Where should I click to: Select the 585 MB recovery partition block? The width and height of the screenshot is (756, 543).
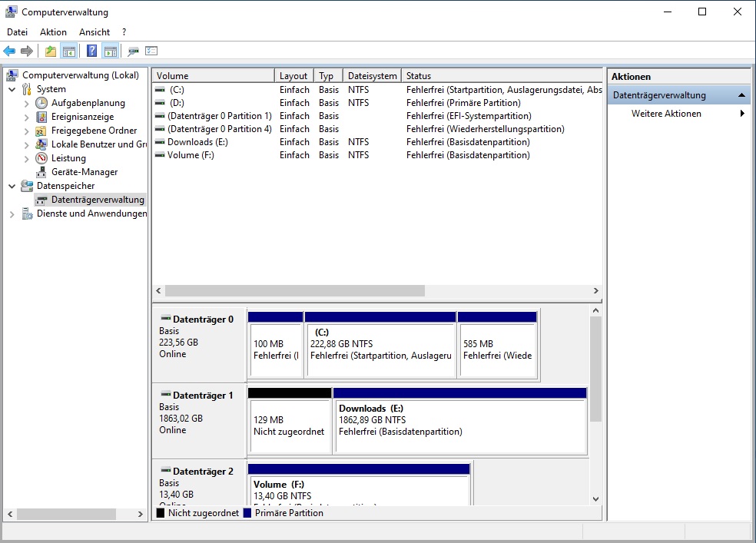tap(497, 345)
